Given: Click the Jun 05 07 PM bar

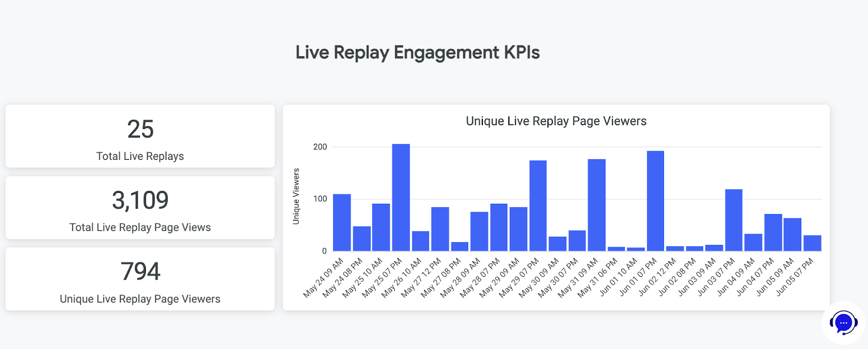Looking at the screenshot, I should (812, 243).
